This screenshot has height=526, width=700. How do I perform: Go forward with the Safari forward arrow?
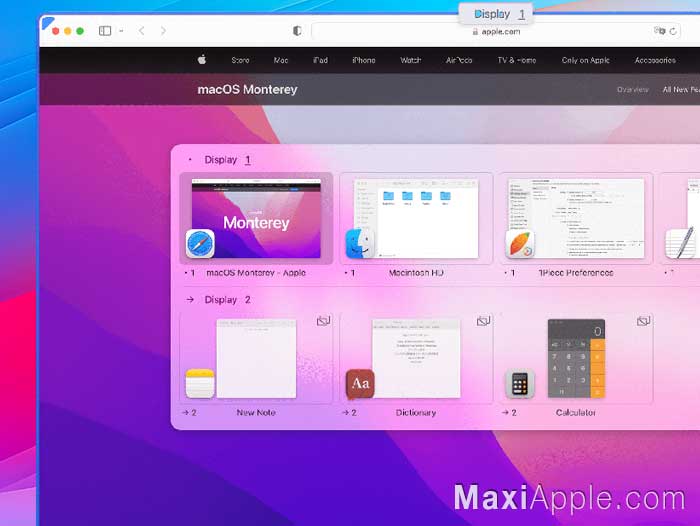pos(163,31)
